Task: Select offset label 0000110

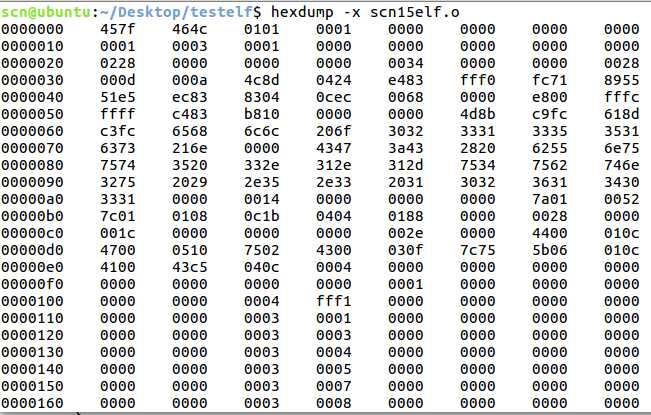Action: click(32, 318)
